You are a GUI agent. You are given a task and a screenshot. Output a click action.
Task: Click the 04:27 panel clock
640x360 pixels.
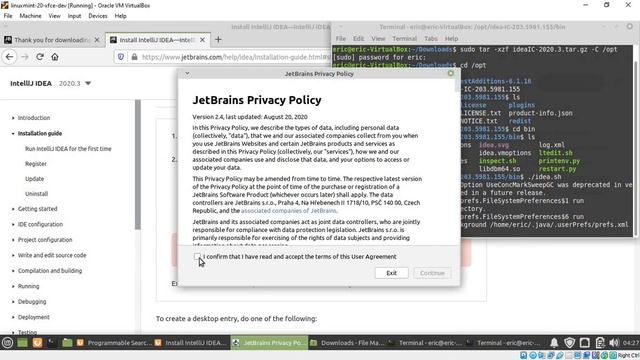click(631, 343)
